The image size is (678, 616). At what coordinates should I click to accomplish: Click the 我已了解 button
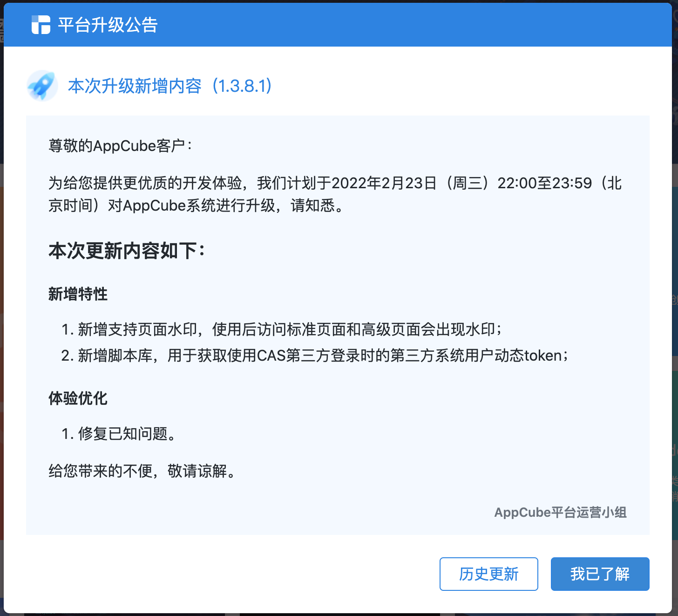coord(600,574)
